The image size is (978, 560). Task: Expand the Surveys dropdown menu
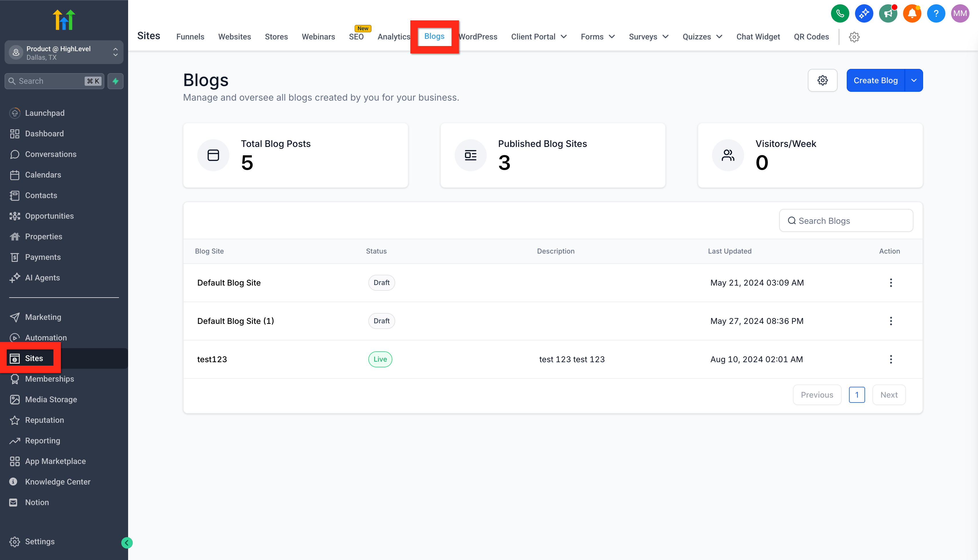(x=648, y=37)
